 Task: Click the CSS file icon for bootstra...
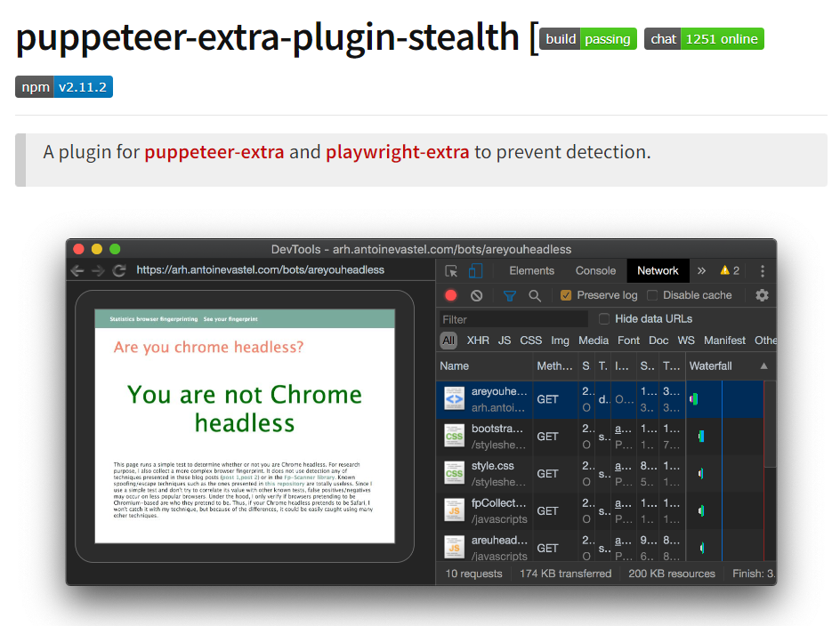pyautogui.click(x=455, y=437)
